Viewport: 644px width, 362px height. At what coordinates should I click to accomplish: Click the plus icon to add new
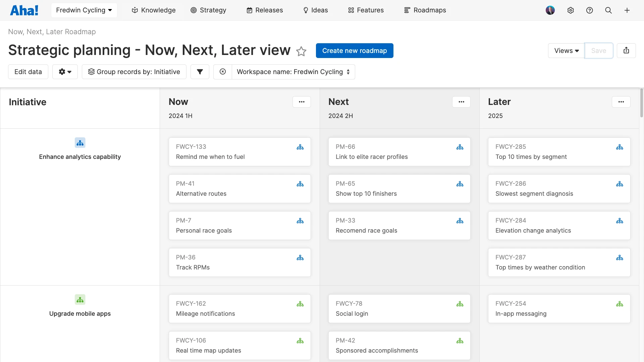628,10
